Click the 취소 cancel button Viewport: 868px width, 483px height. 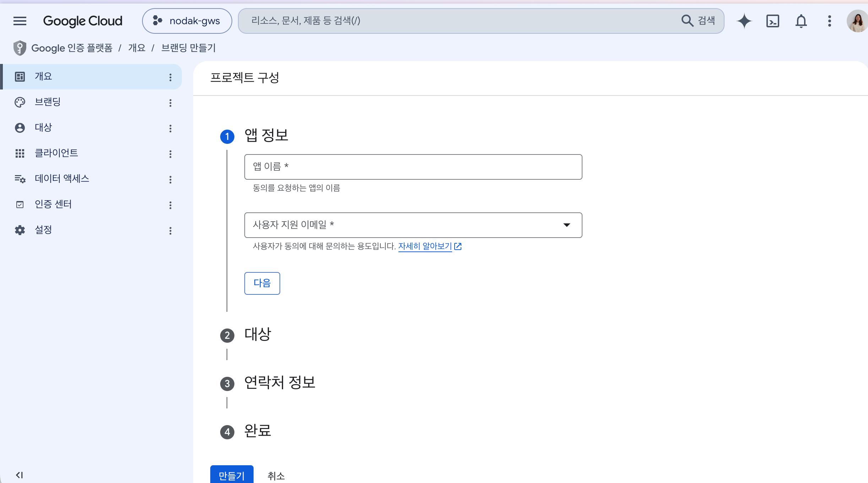276,476
